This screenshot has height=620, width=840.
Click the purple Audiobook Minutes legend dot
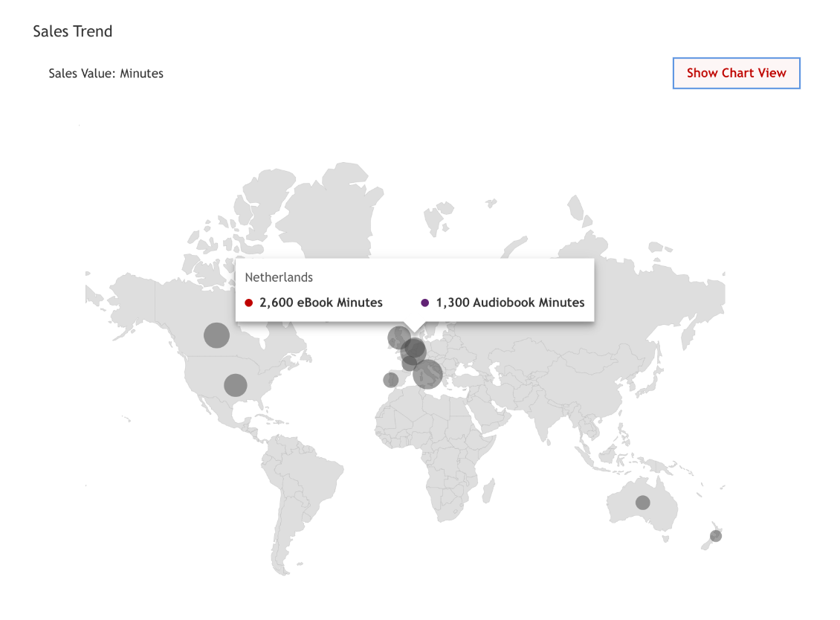(x=425, y=303)
